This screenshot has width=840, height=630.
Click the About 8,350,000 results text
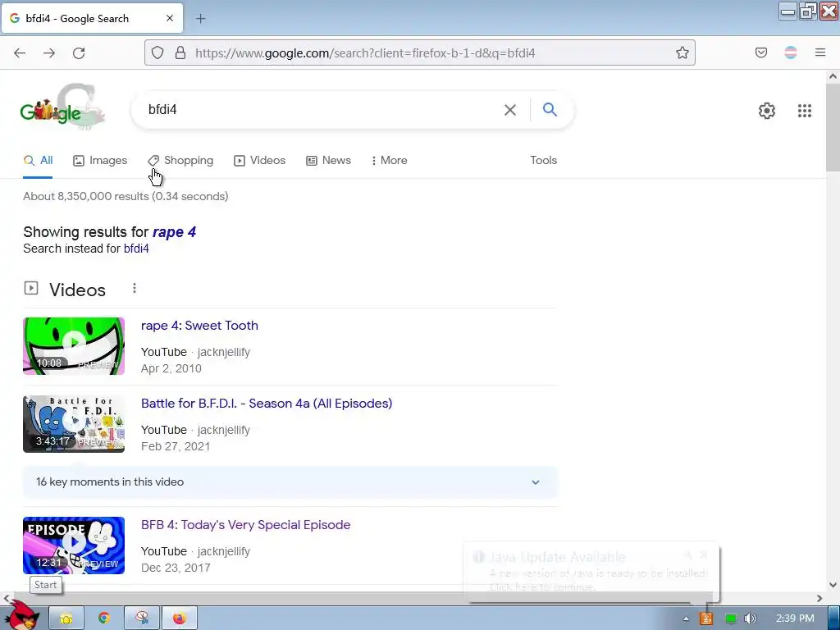tap(126, 196)
